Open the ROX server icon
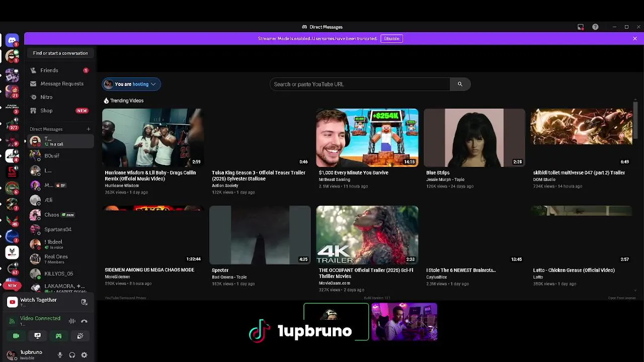The height and width of the screenshot is (362, 644). pyautogui.click(x=12, y=171)
